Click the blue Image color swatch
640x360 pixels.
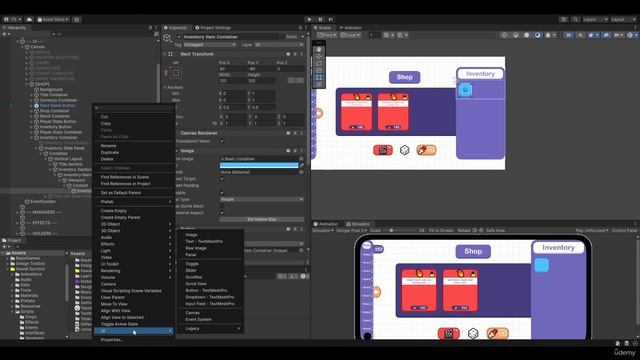click(x=259, y=165)
